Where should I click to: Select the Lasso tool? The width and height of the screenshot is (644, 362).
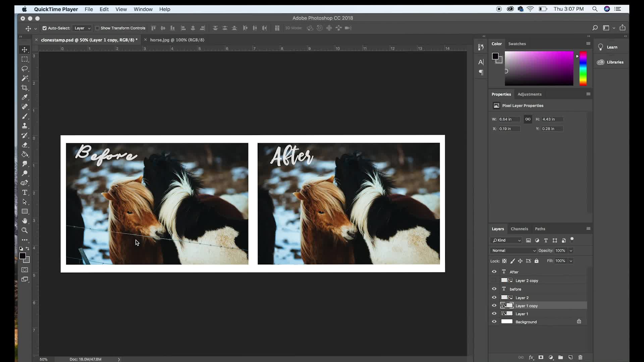click(24, 69)
